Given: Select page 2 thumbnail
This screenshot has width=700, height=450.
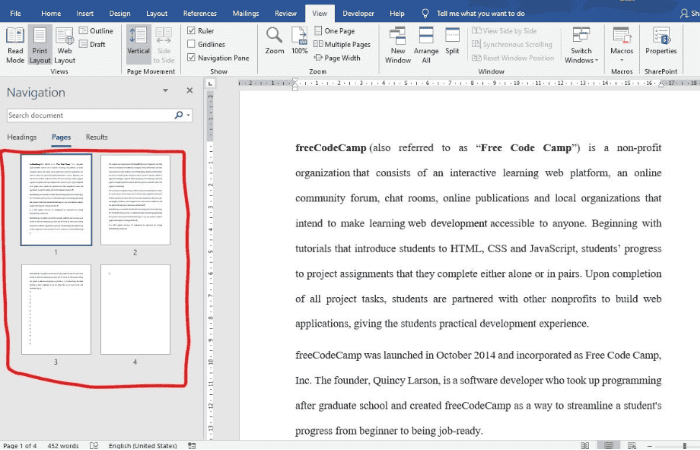Looking at the screenshot, I should coord(135,200).
